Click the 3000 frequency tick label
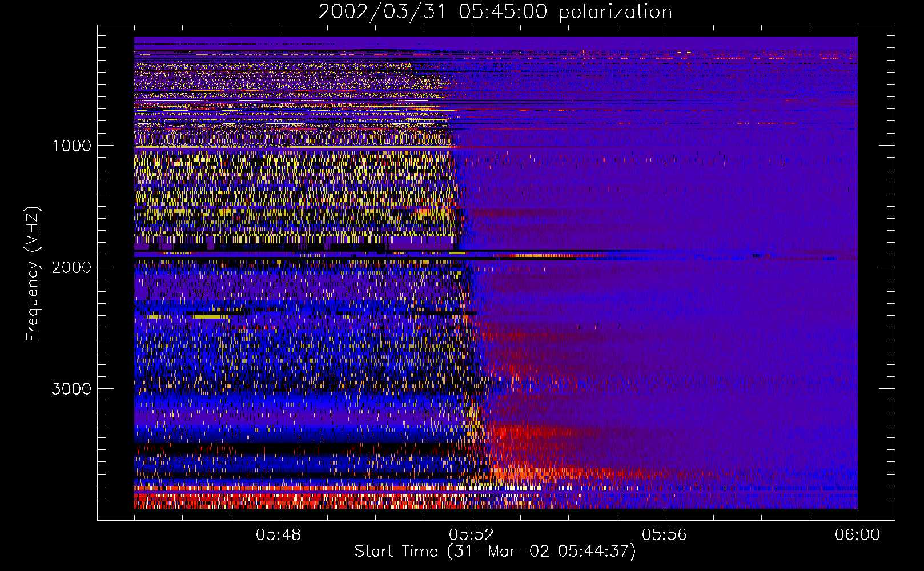 71,389
